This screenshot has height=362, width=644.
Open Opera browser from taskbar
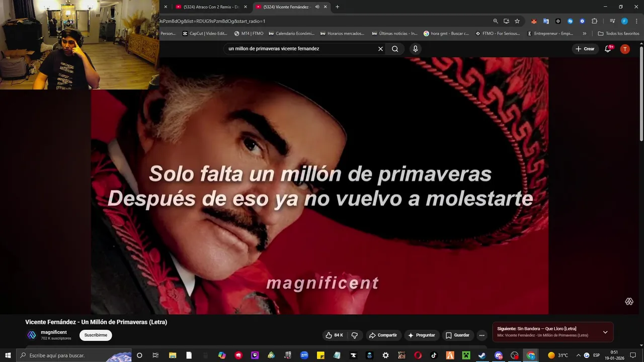tap(418, 355)
